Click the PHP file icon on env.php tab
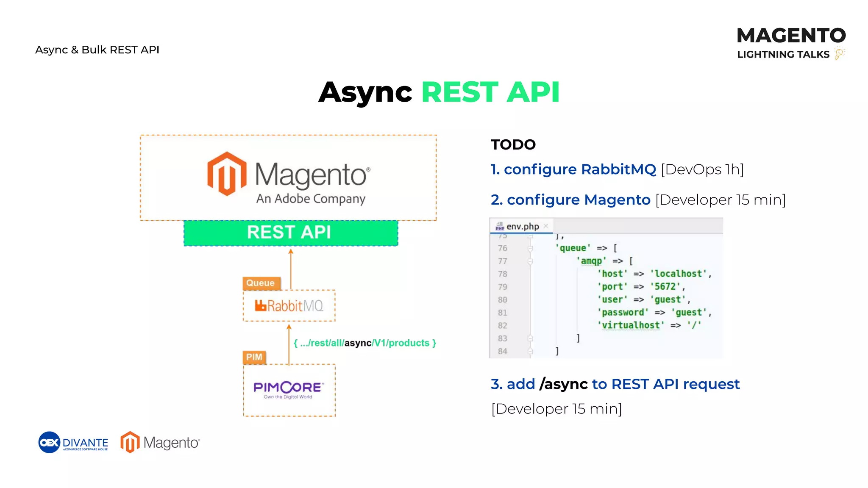Image resolution: width=868 pixels, height=488 pixels. click(500, 226)
